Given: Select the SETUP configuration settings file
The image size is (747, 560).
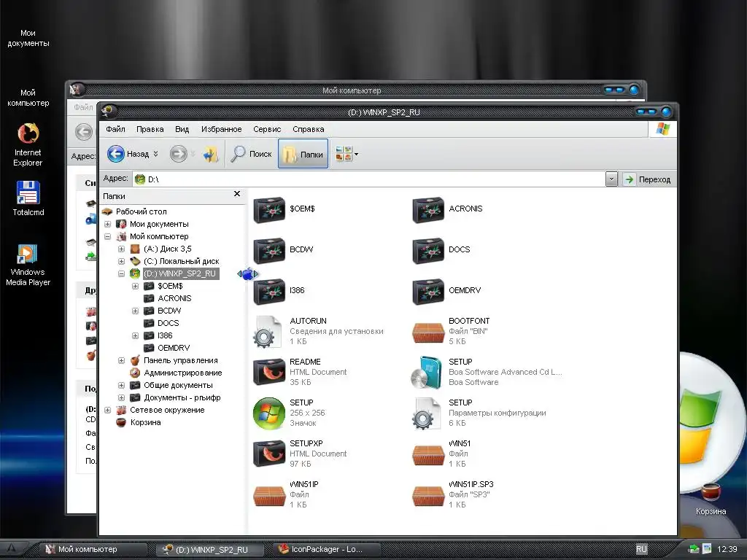Looking at the screenshot, I should [x=479, y=413].
